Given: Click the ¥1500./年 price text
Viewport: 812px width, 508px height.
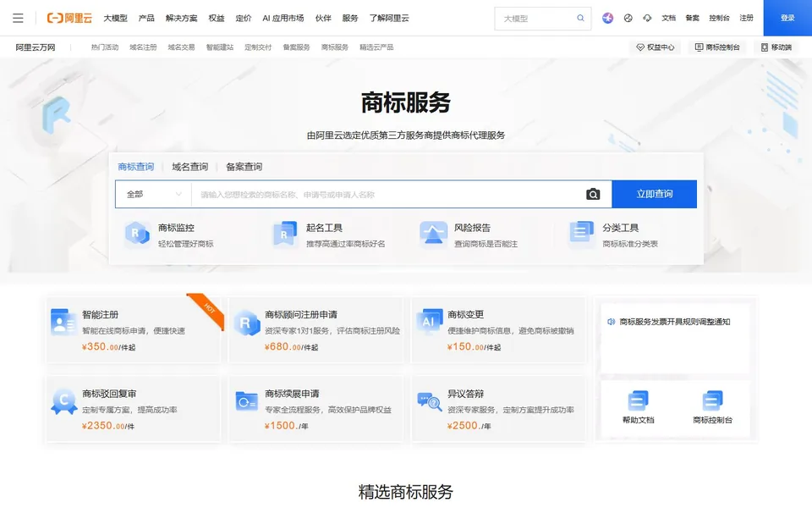Looking at the screenshot, I should [x=286, y=426].
